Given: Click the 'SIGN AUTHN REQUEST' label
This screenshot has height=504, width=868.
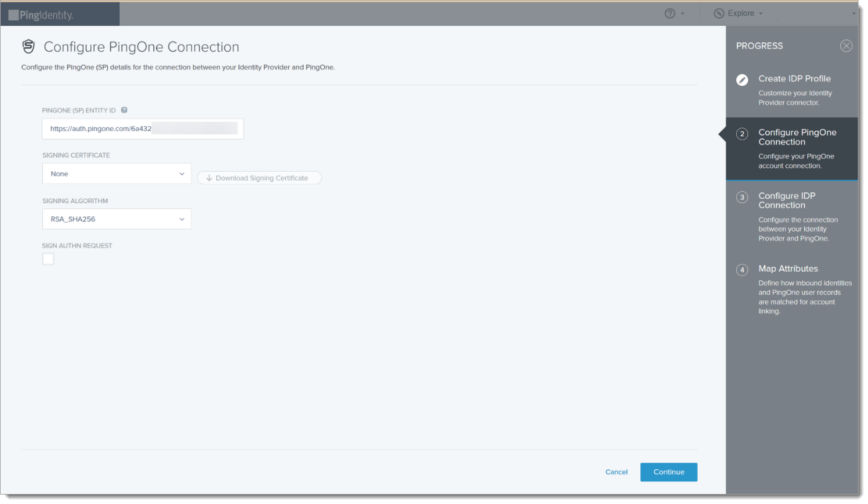Looking at the screenshot, I should [x=77, y=245].
